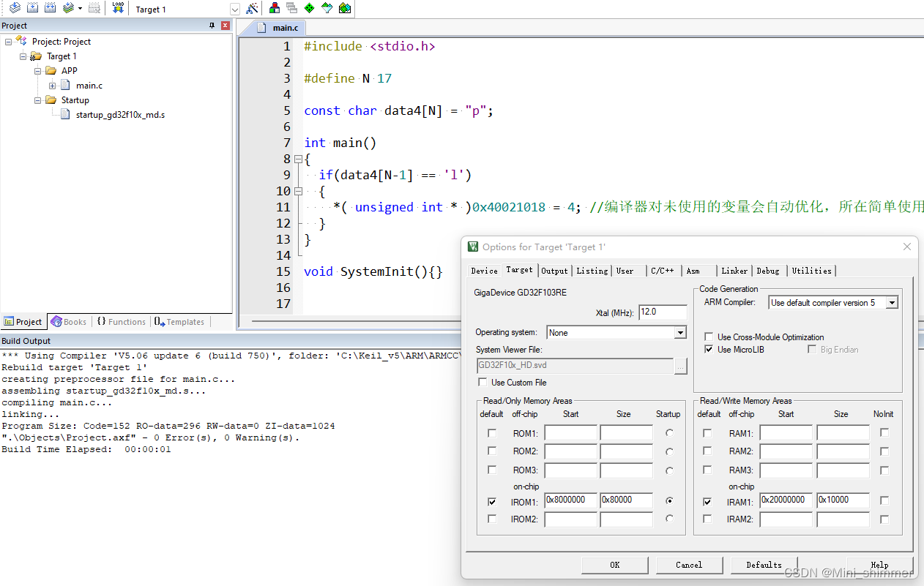Click the Batch Build toolbar icon

[x=69, y=9]
